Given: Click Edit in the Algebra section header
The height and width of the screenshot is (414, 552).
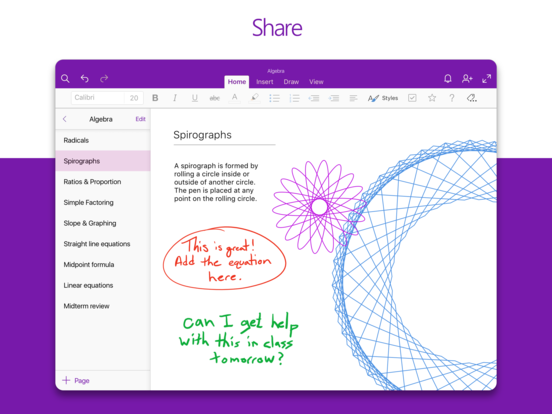Looking at the screenshot, I should coord(140,119).
